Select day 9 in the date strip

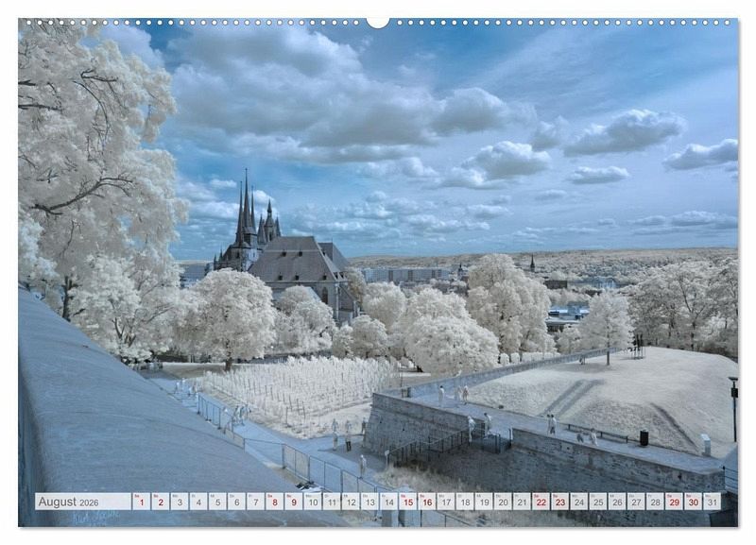coord(293,502)
